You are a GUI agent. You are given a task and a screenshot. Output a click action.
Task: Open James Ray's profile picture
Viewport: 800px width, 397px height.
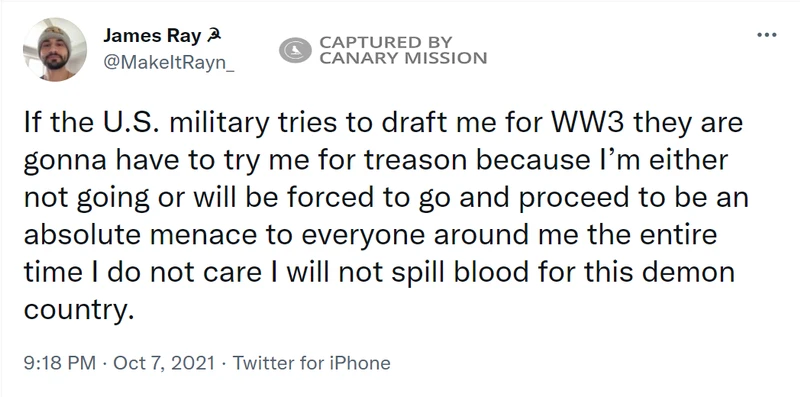[x=55, y=49]
